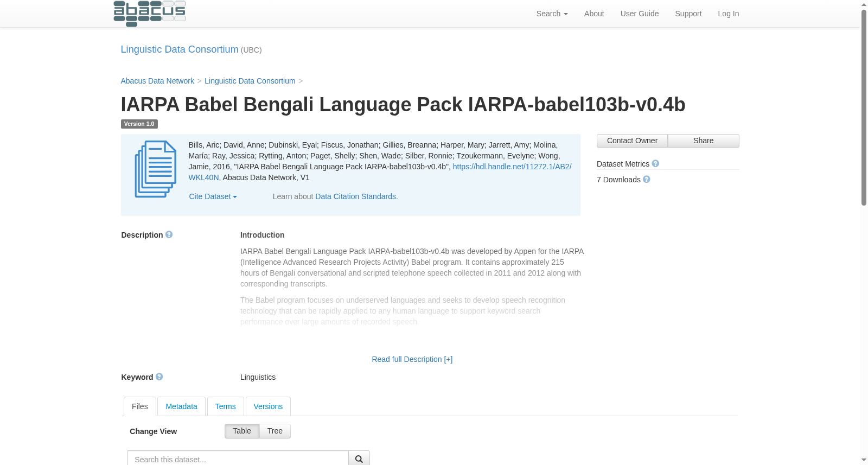Expand the Cite Dataset dropdown

213,196
